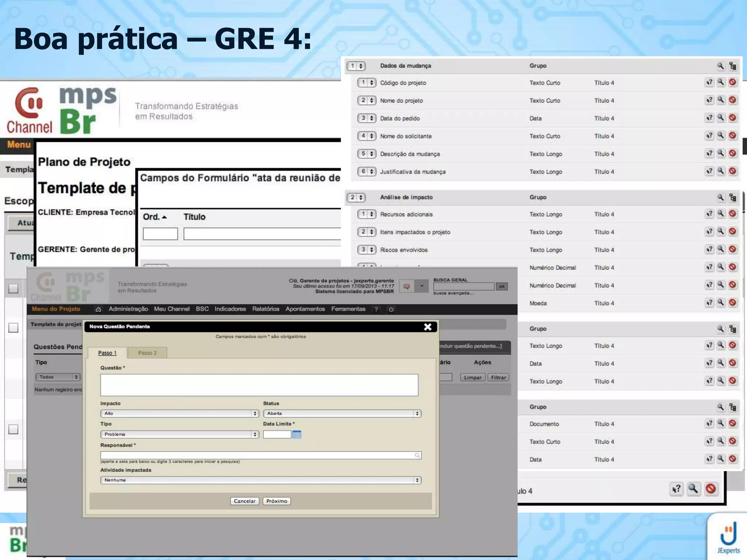This screenshot has width=747, height=560.
Task: Focus the Responsável search field
Action: tap(261, 455)
